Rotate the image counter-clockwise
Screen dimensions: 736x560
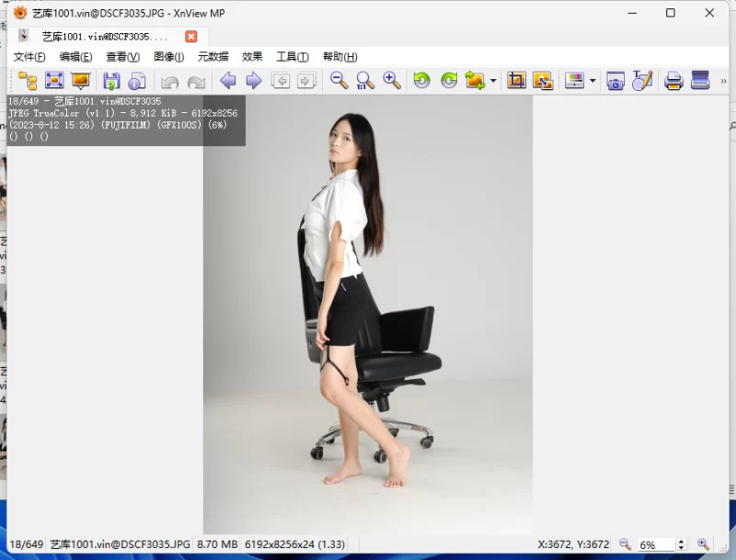click(421, 81)
